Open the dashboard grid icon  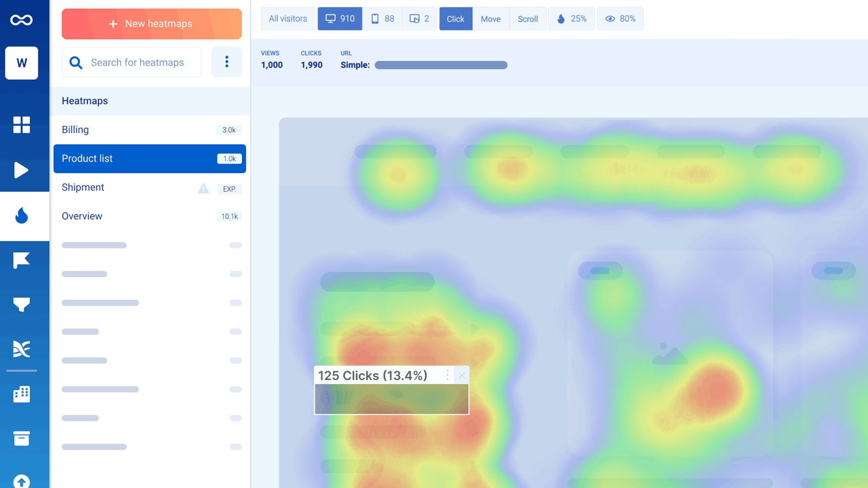[x=22, y=125]
